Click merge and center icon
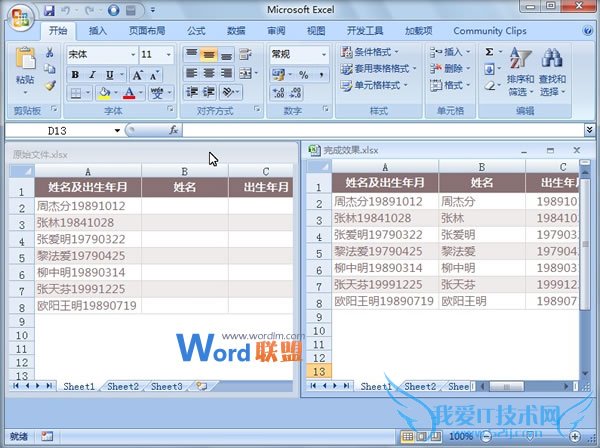This screenshot has height=448, width=600. (245, 73)
